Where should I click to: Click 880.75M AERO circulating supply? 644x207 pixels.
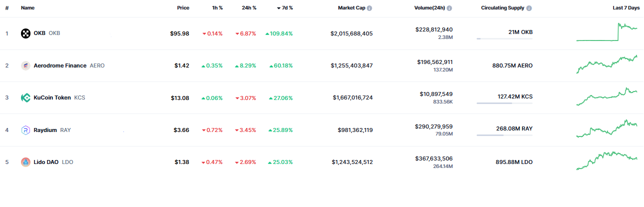coord(513,65)
